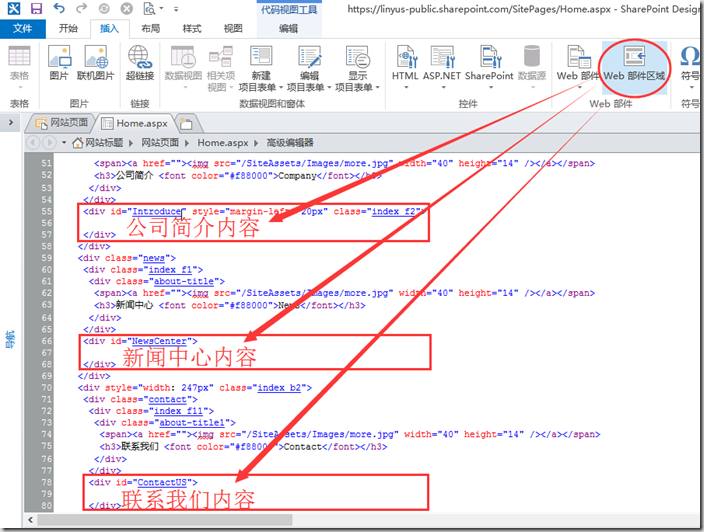Click the Save icon in quick access toolbar

pyautogui.click(x=36, y=9)
